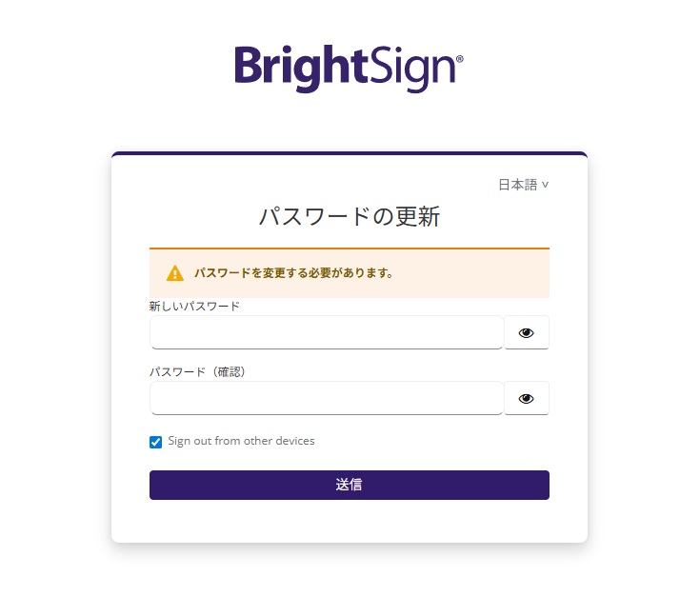Click the BrightSign logo
The height and width of the screenshot is (597, 700).
point(349,67)
